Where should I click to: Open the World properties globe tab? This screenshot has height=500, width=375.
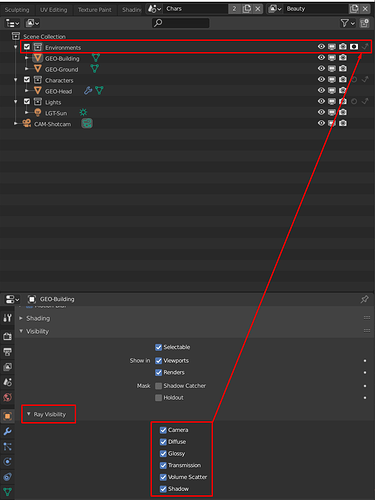click(x=7, y=397)
